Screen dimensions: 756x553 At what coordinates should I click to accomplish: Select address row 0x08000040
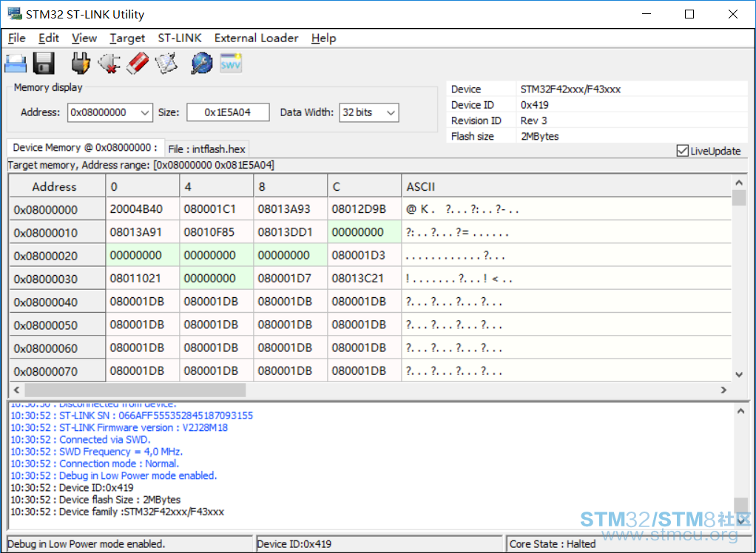tap(57, 302)
